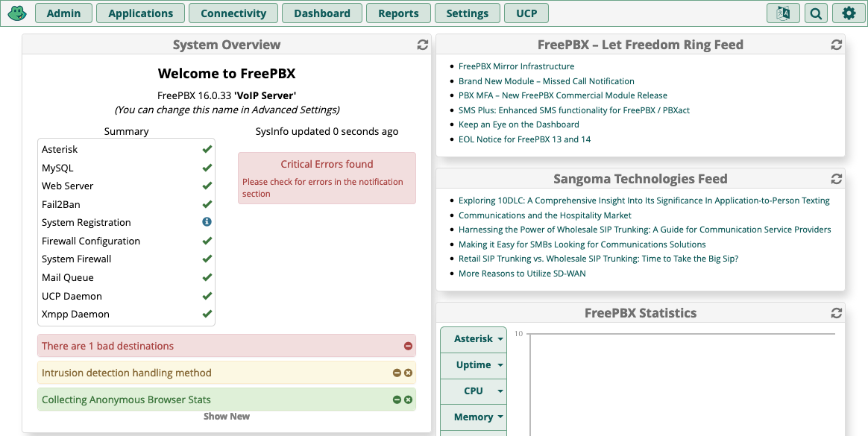Open the Admin menu
Screen dimensions: 868x436
point(63,13)
